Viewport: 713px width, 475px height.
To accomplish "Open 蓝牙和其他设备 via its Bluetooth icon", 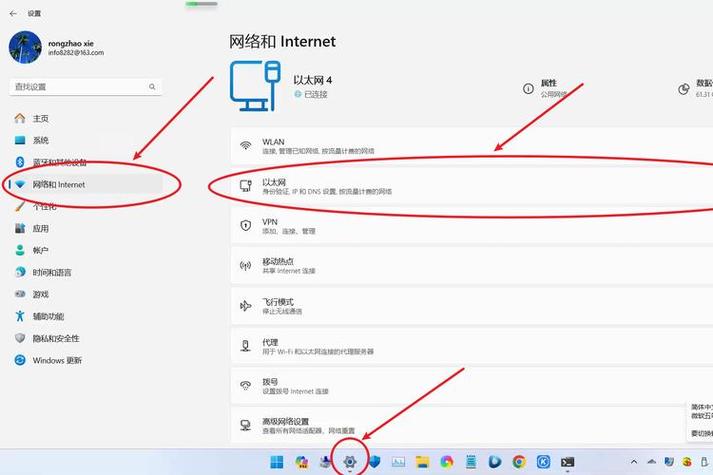I will (20, 162).
